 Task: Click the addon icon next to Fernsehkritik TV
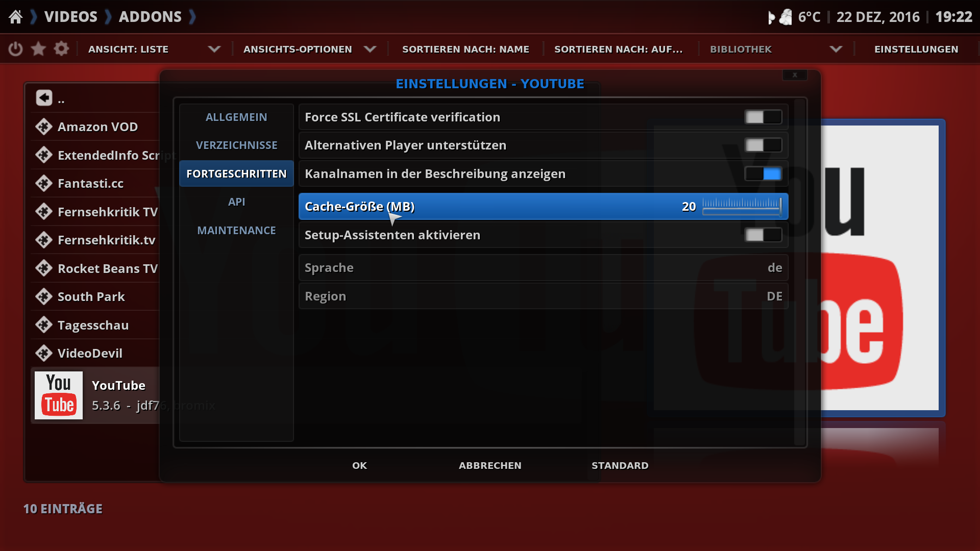pos(44,212)
